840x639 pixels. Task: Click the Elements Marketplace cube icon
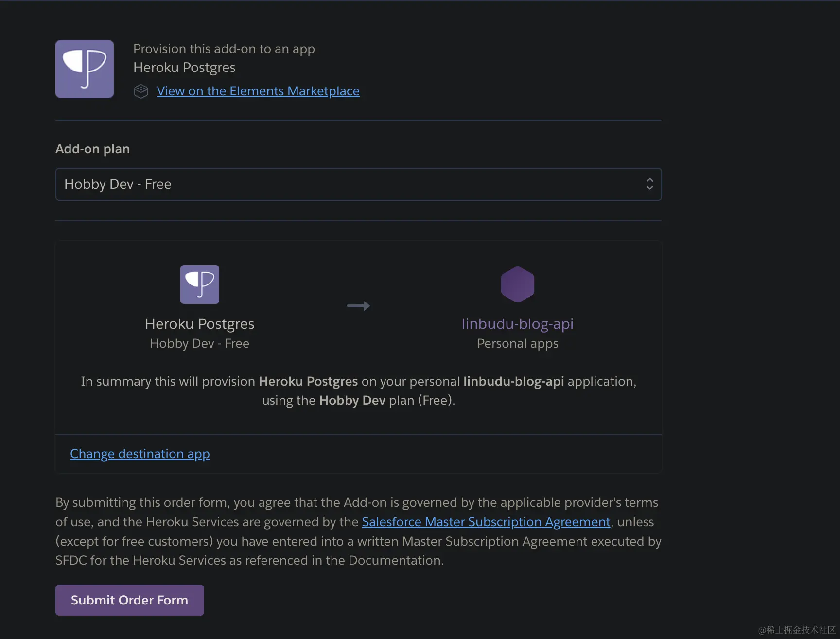coord(141,91)
